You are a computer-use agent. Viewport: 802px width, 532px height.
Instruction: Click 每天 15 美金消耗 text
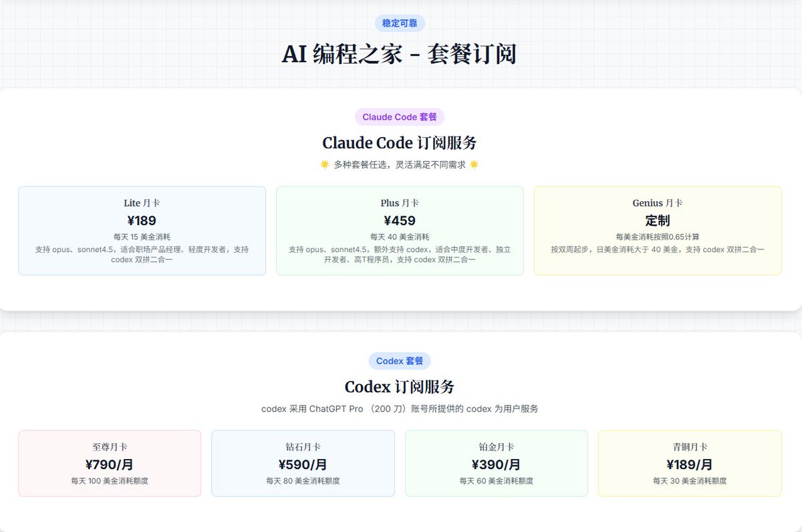coord(142,237)
